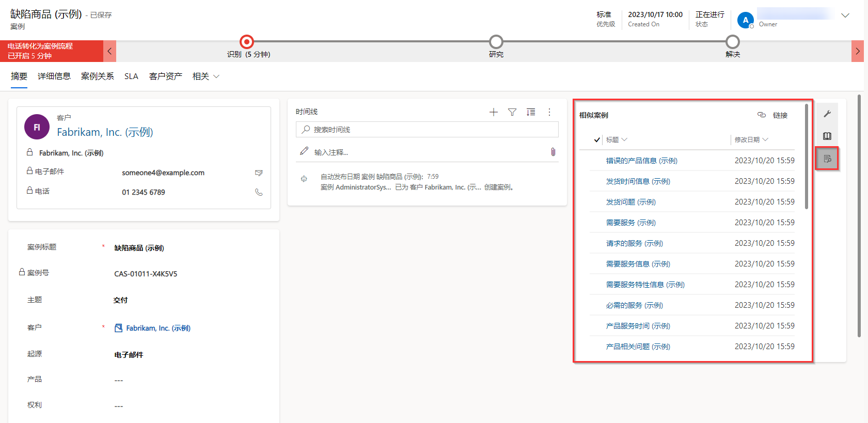The image size is (868, 423).
Task: Open similar case 错误的产品信息 (示例)
Action: tap(642, 161)
